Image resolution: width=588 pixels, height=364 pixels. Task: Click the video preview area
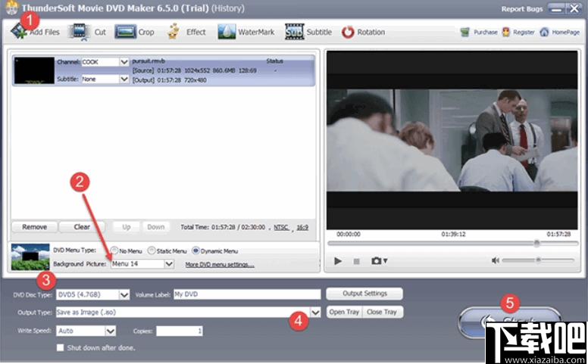[452, 140]
